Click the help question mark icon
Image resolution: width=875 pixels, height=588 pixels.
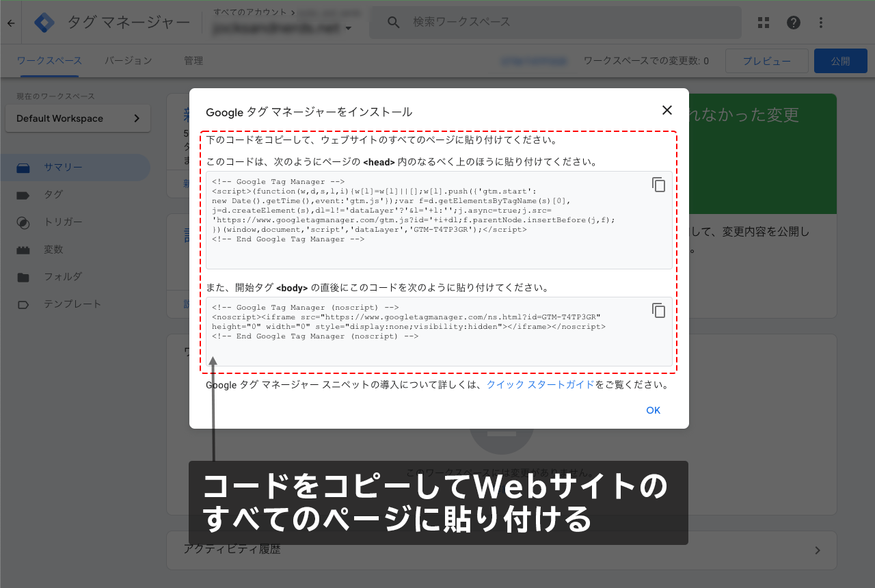coord(793,22)
